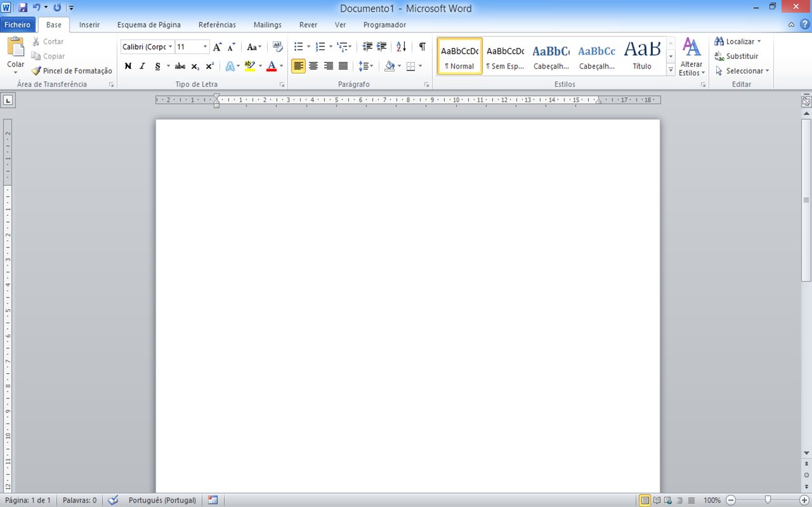The image size is (812, 507).
Task: Toggle align text right
Action: (x=328, y=66)
